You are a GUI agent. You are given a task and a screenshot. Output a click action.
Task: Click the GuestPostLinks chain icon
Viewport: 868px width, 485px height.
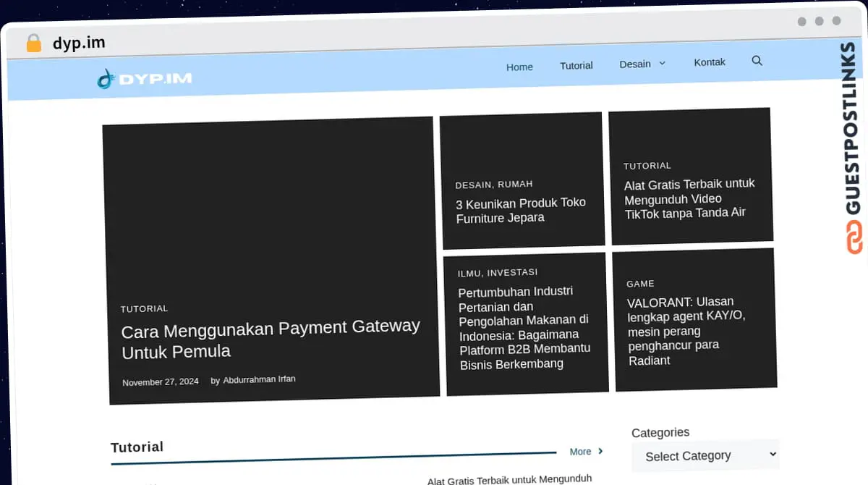[854, 237]
